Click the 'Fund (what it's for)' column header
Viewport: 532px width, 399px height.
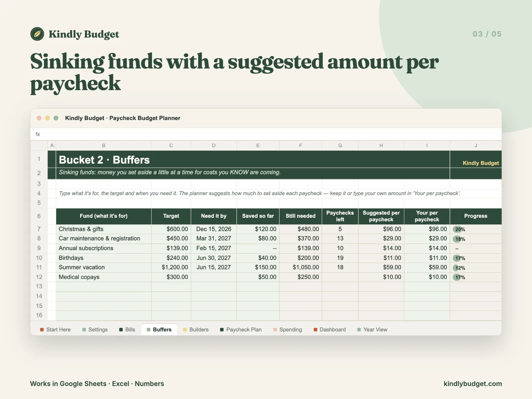click(x=104, y=216)
